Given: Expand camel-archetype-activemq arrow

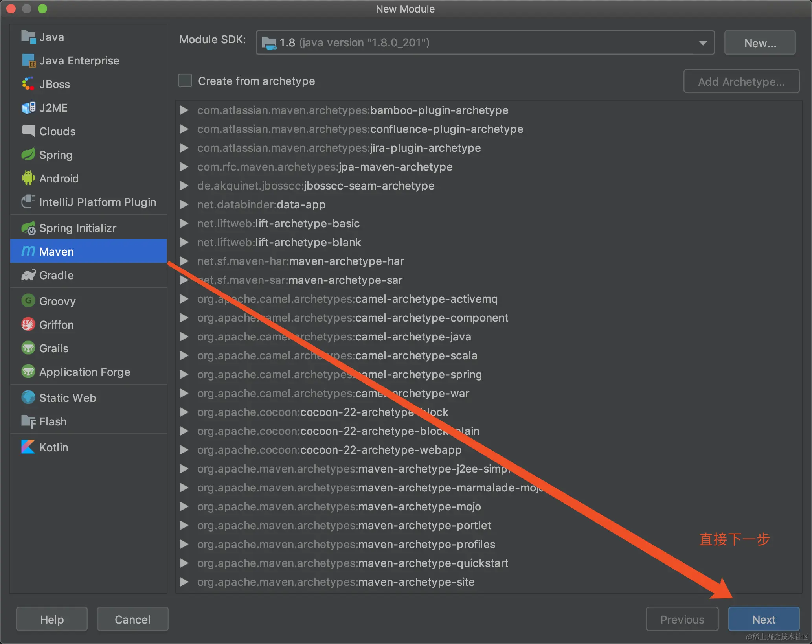Looking at the screenshot, I should tap(184, 299).
